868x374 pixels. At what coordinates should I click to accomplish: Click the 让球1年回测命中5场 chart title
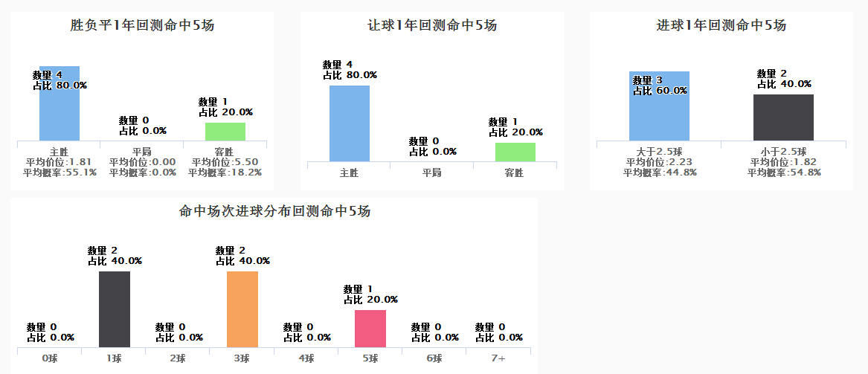click(432, 25)
